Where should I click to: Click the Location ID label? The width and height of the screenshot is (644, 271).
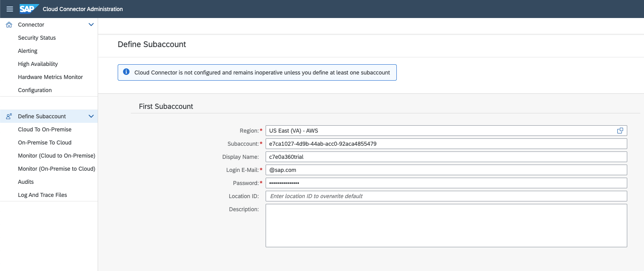(x=244, y=196)
